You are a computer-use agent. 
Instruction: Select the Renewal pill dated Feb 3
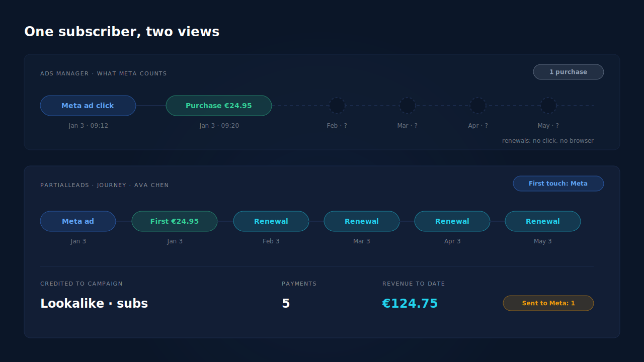(x=271, y=221)
